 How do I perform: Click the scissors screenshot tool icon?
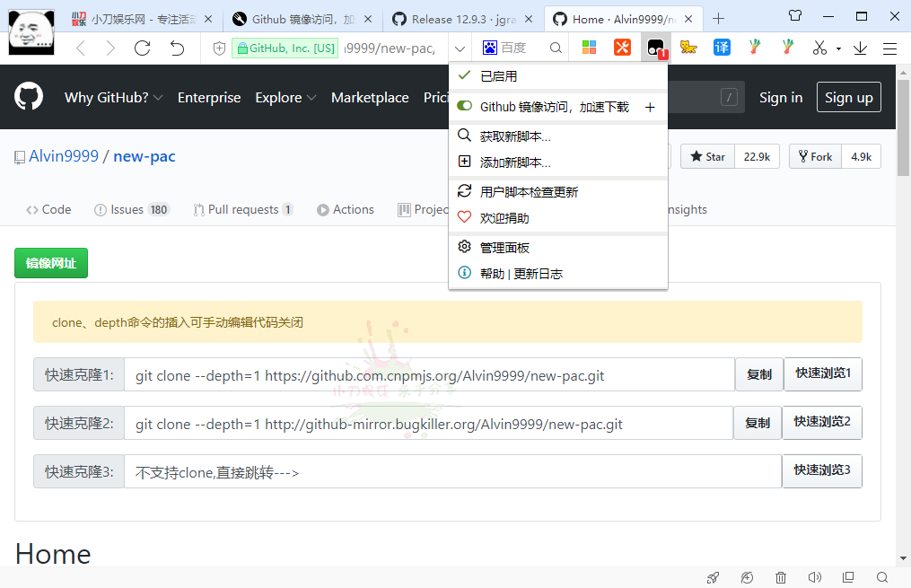click(819, 48)
